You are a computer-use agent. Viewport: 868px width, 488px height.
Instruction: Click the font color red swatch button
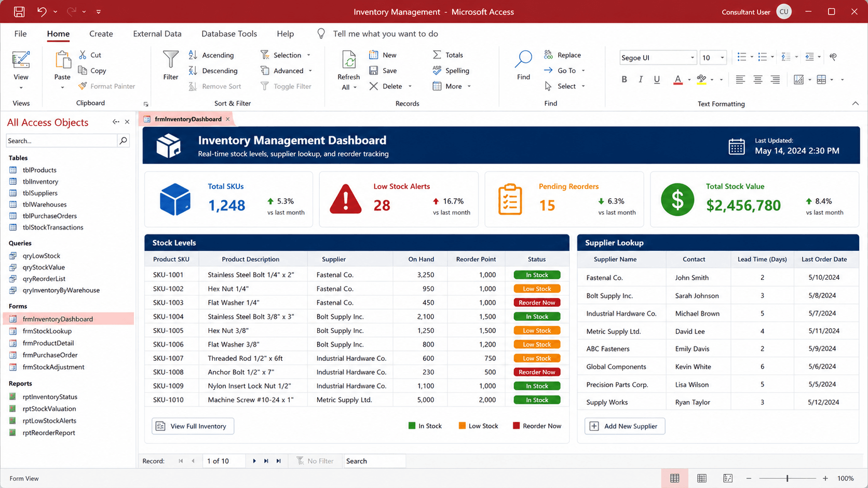(x=677, y=79)
